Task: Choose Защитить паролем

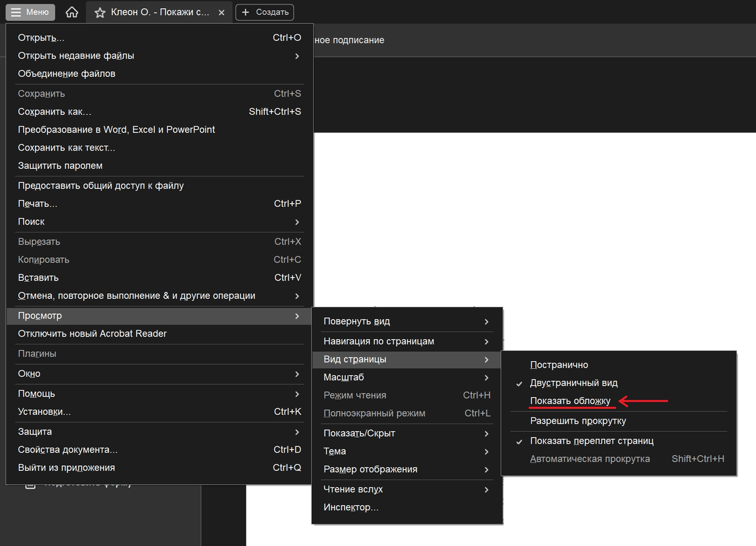Action: point(159,166)
